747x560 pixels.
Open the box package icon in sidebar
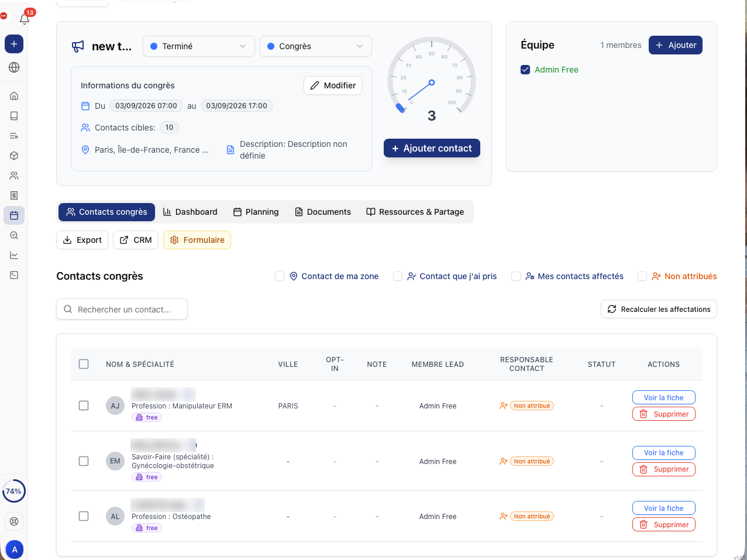pyautogui.click(x=14, y=156)
